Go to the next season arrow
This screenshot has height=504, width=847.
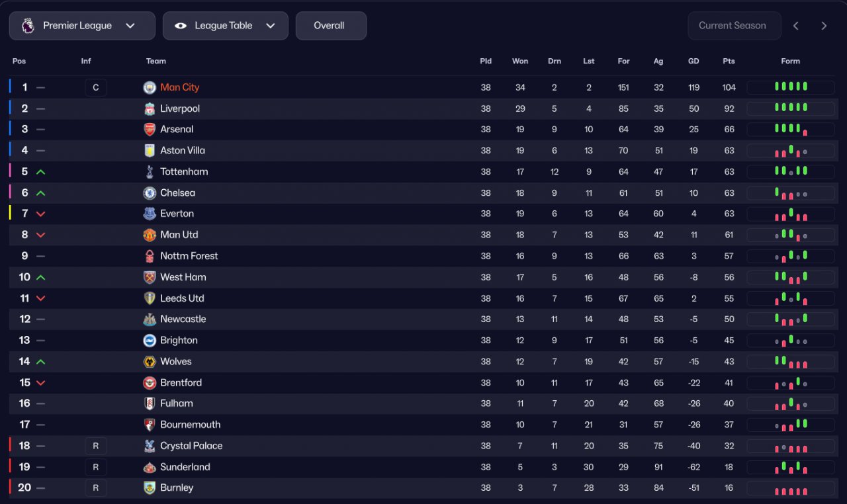(x=824, y=26)
